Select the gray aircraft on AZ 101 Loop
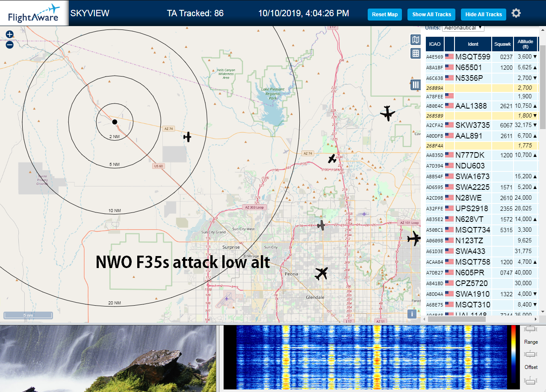The height and width of the screenshot is (392, 546). [321, 225]
